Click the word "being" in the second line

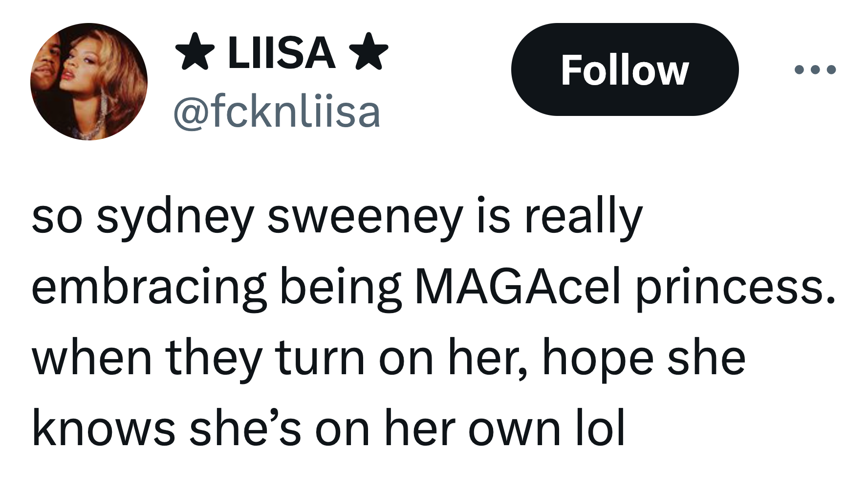click(x=340, y=287)
